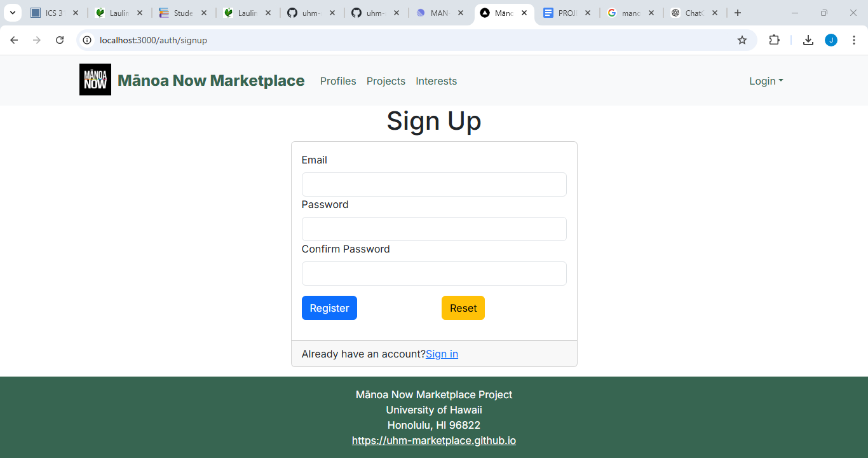Reload the page with refresh icon
This screenshot has width=868, height=458.
tap(60, 40)
